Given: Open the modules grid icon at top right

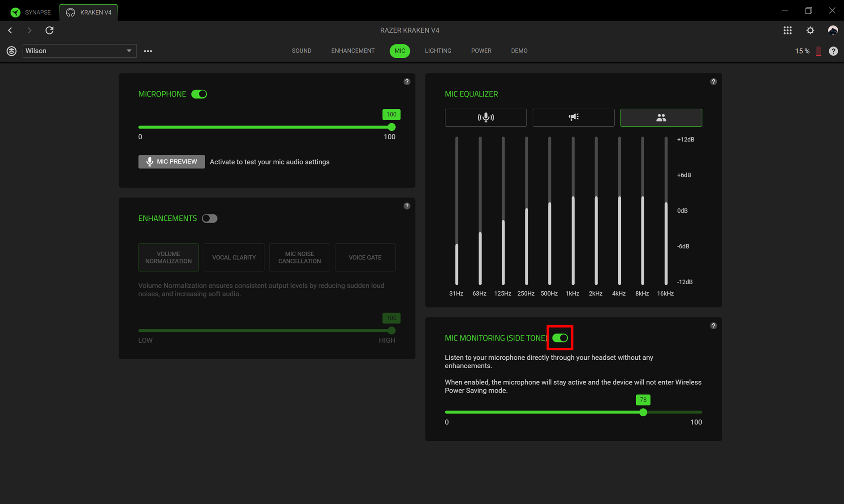Looking at the screenshot, I should click(787, 30).
